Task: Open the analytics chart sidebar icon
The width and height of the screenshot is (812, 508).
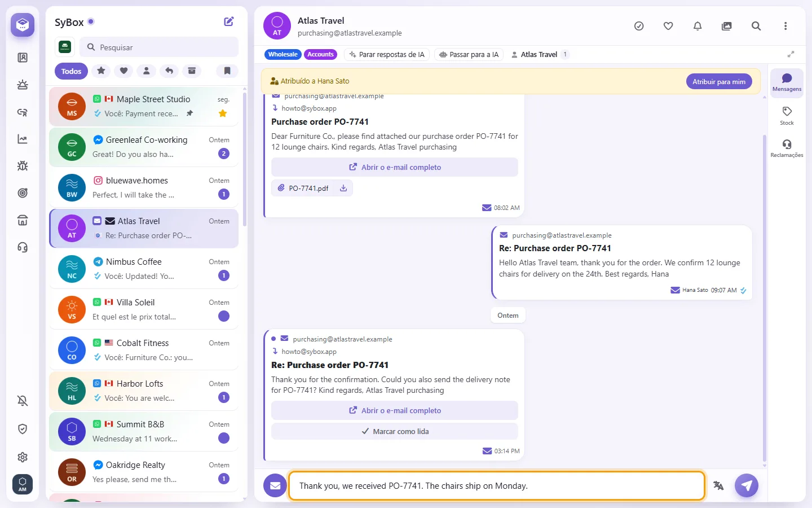Action: pos(23,139)
